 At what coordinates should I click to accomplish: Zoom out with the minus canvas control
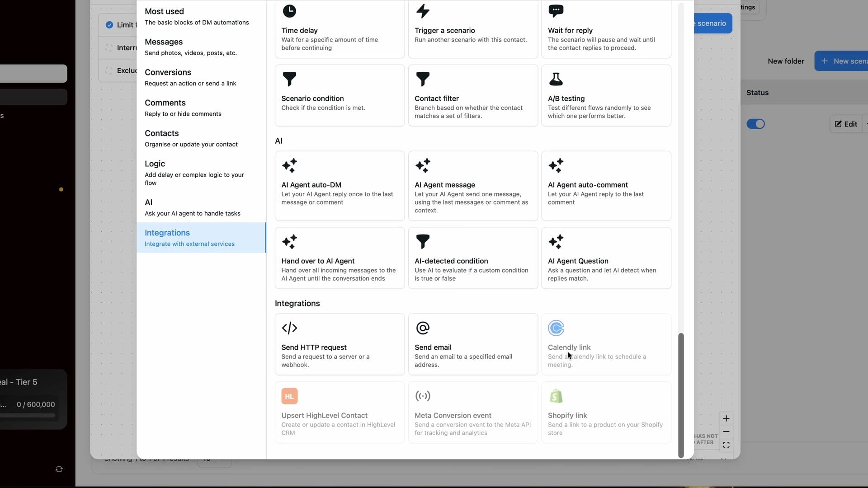click(x=726, y=432)
